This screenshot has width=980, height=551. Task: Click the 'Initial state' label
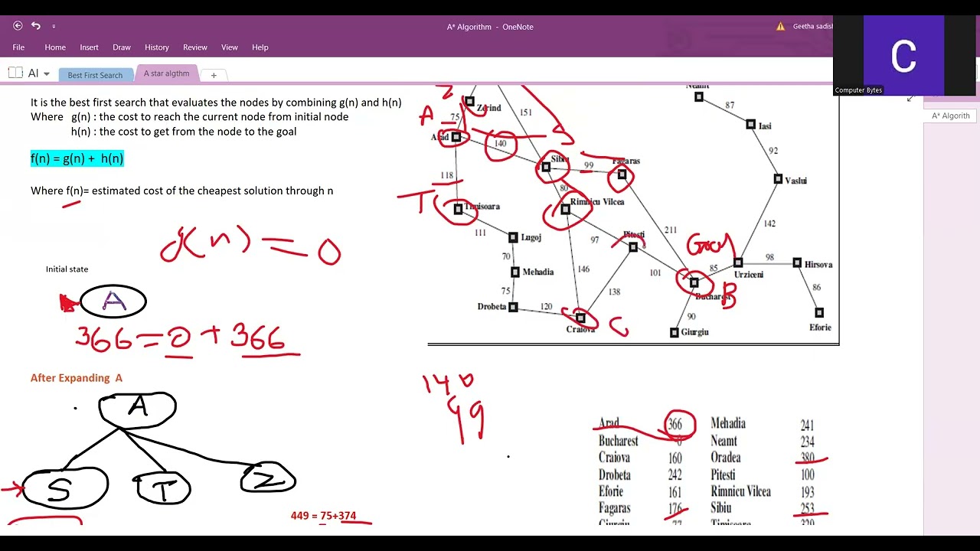coord(67,269)
